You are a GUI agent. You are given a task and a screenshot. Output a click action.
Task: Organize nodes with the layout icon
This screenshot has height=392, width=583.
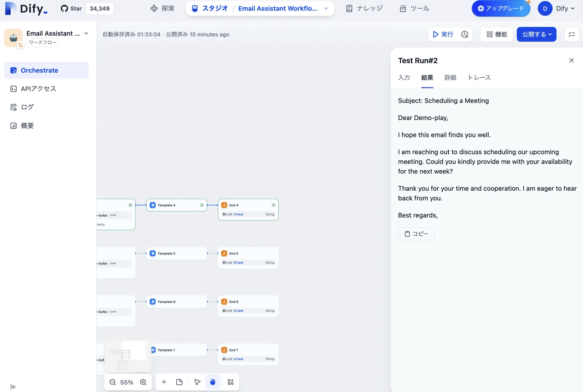coord(230,382)
